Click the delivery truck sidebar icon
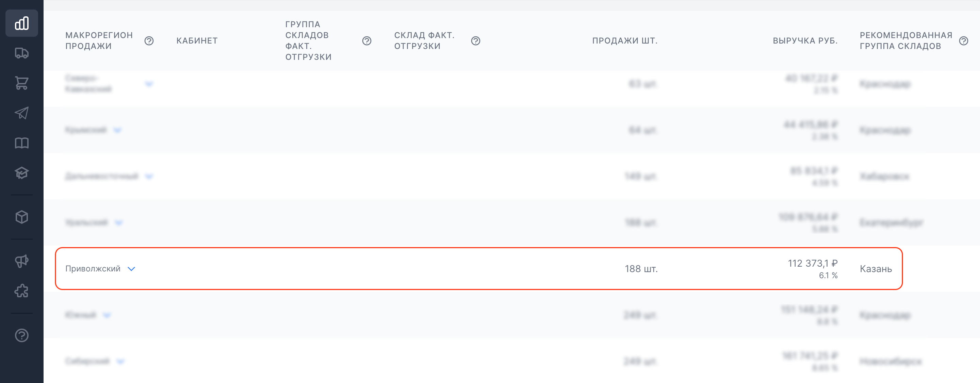This screenshot has height=383, width=980. pos(22,53)
